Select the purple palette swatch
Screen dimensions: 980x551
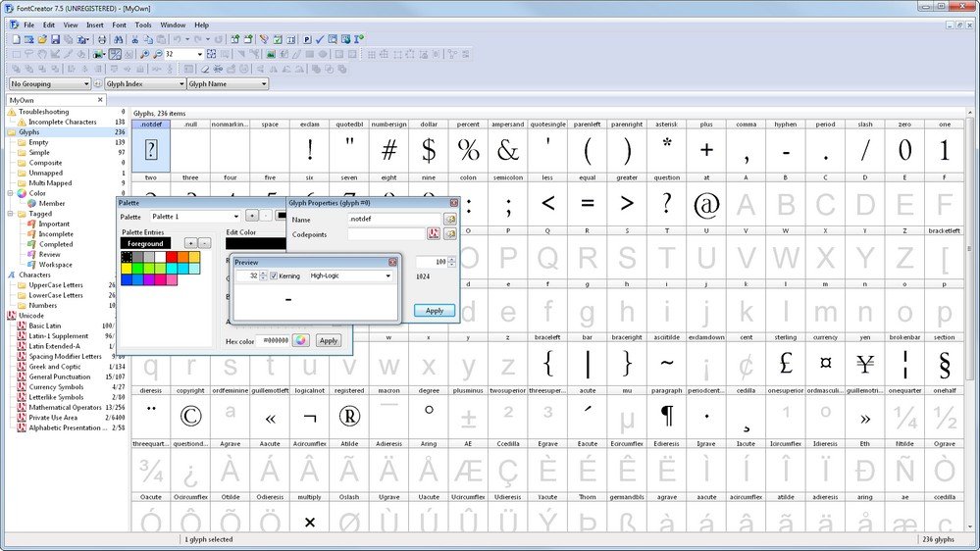tap(149, 279)
